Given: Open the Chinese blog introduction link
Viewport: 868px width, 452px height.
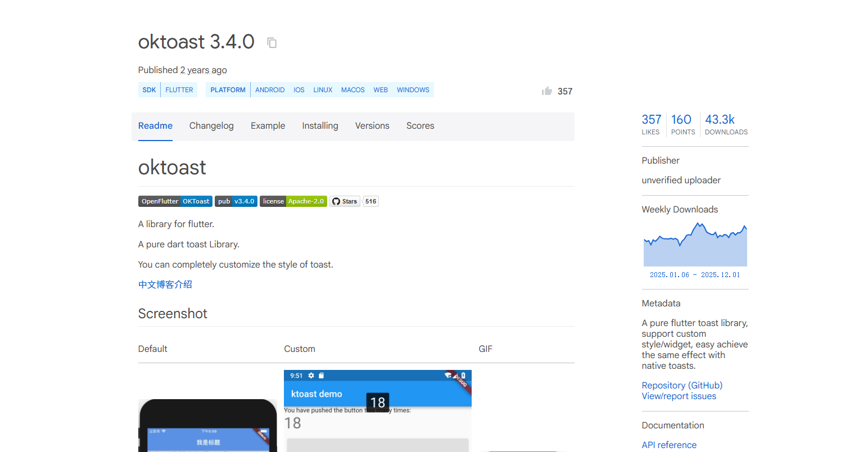Looking at the screenshot, I should (x=165, y=284).
